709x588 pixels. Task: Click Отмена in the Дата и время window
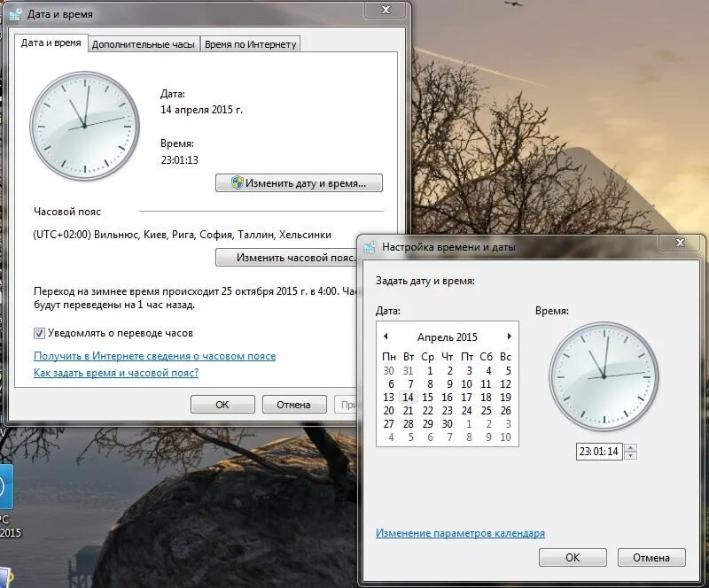pos(294,405)
